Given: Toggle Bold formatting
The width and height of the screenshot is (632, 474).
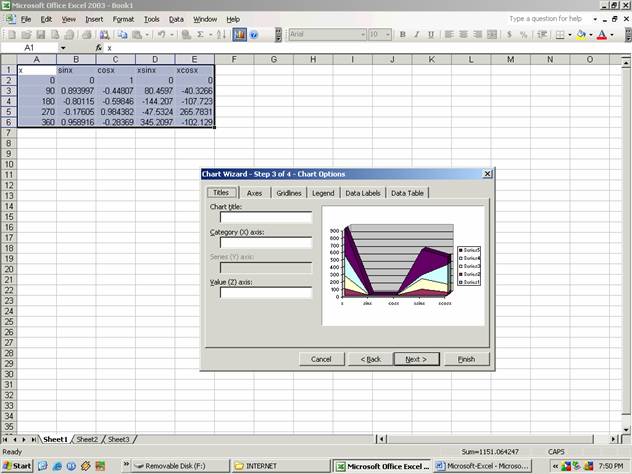Looking at the screenshot, I should click(x=402, y=35).
